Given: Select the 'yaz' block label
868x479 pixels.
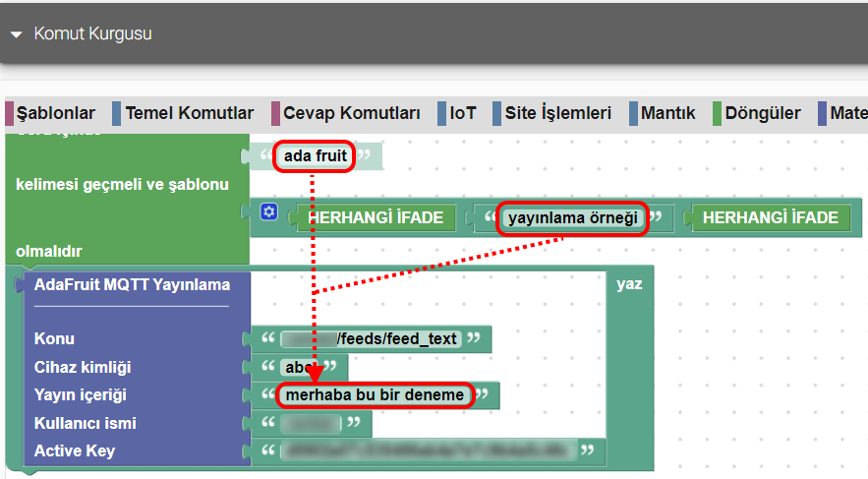Looking at the screenshot, I should (x=629, y=284).
